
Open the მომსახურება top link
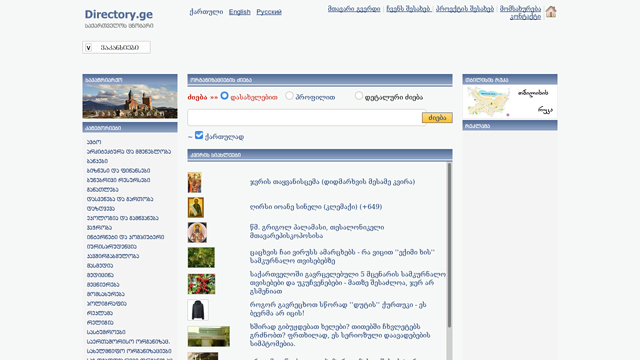520,9
